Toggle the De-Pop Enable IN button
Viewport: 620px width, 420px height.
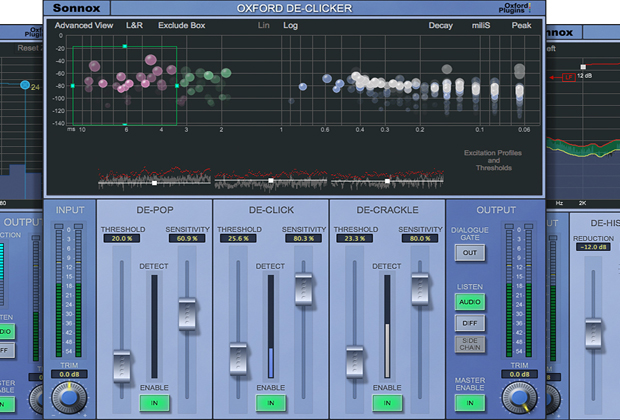click(x=154, y=402)
